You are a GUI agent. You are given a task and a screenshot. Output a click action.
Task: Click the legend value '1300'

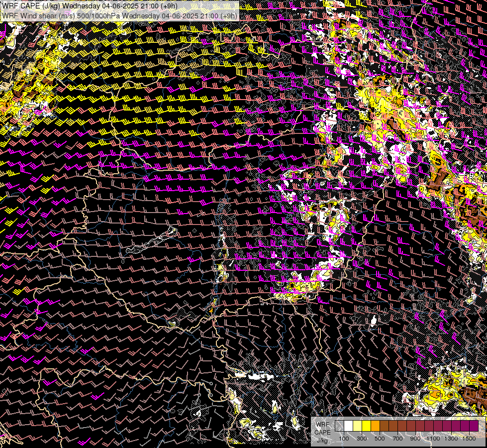point(451,439)
